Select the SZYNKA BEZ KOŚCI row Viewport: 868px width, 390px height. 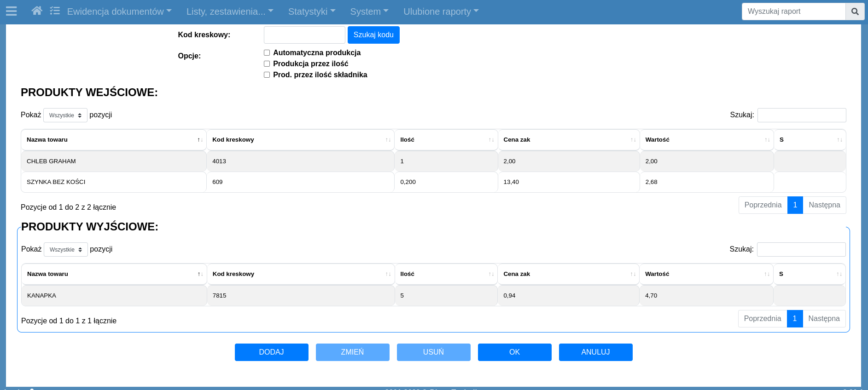(x=433, y=182)
